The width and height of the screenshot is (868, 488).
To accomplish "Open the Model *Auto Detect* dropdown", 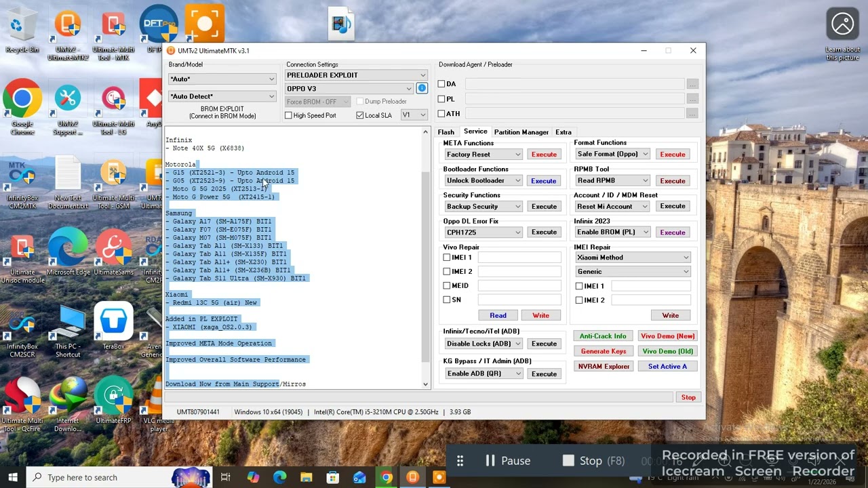I will 222,96.
